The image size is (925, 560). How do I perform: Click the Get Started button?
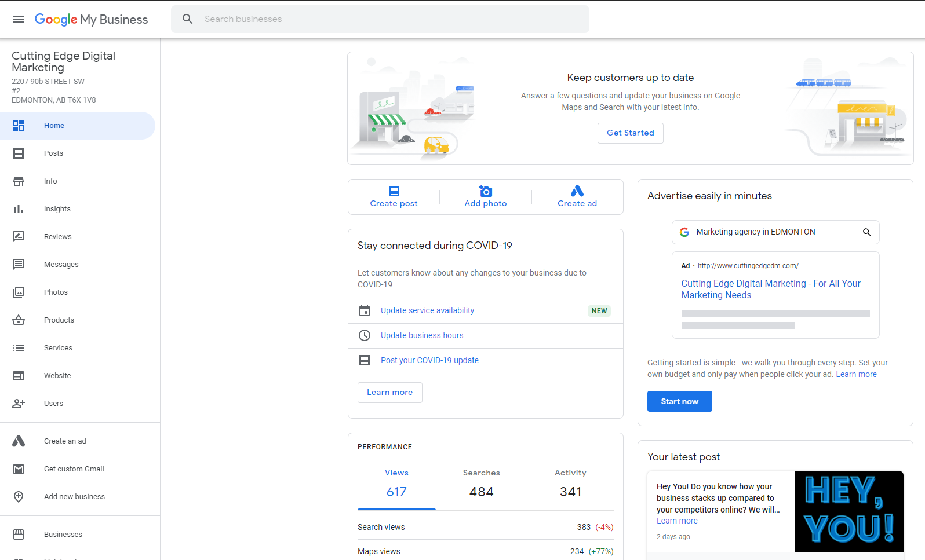click(631, 133)
